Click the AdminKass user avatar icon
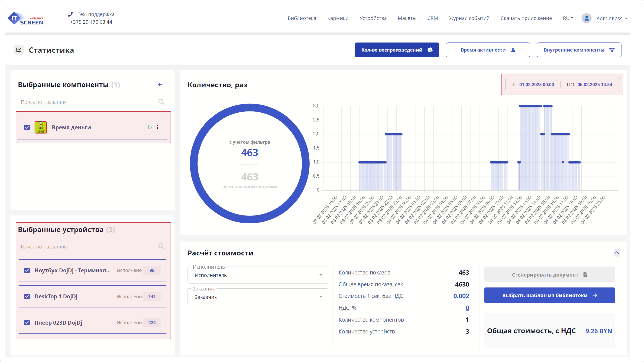This screenshot has height=362, width=644. pos(586,18)
